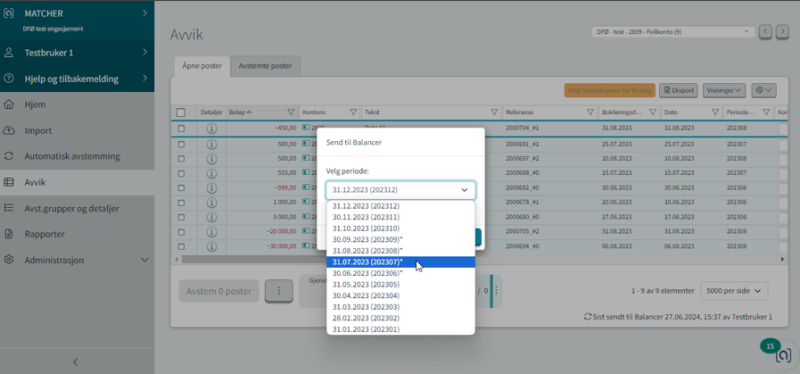
Task: Select period 31.01.2023 (202301) from list
Action: [x=401, y=330]
